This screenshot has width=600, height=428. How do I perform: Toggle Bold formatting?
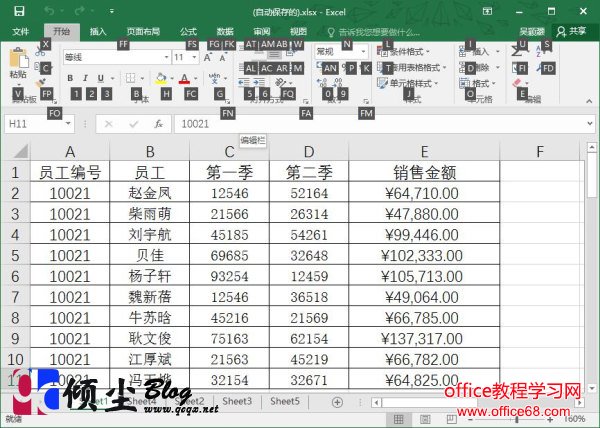tap(70, 78)
